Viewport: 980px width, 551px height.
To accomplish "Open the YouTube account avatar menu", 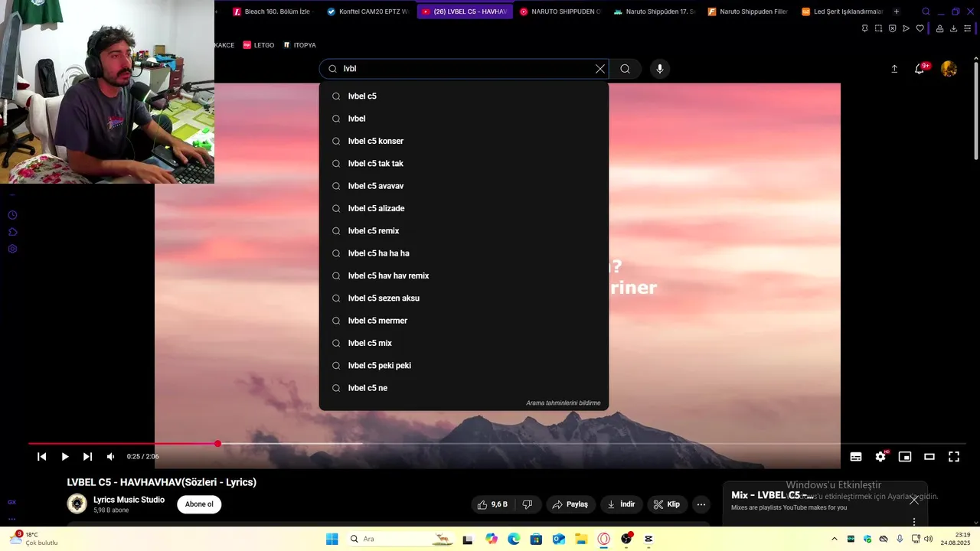I will [949, 69].
